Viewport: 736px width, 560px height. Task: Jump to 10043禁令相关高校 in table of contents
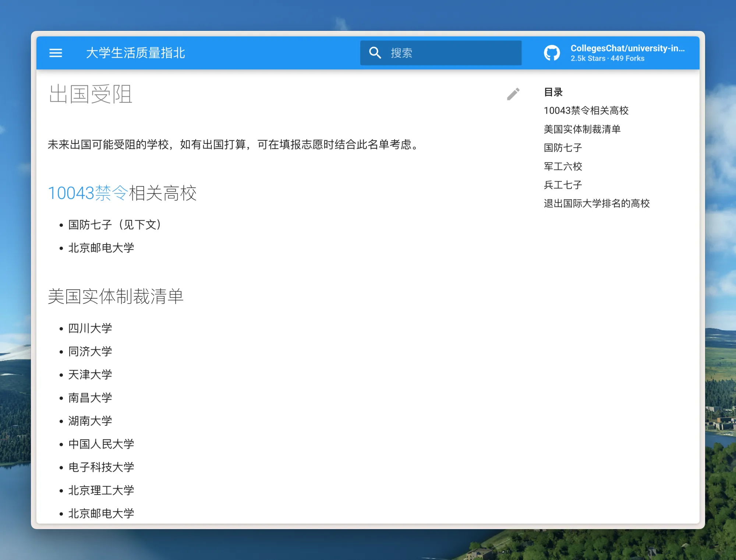(586, 110)
